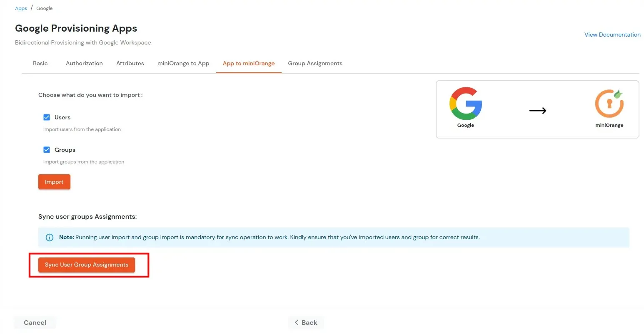Open the Group Assignments tab
644x334 pixels.
pyautogui.click(x=315, y=63)
